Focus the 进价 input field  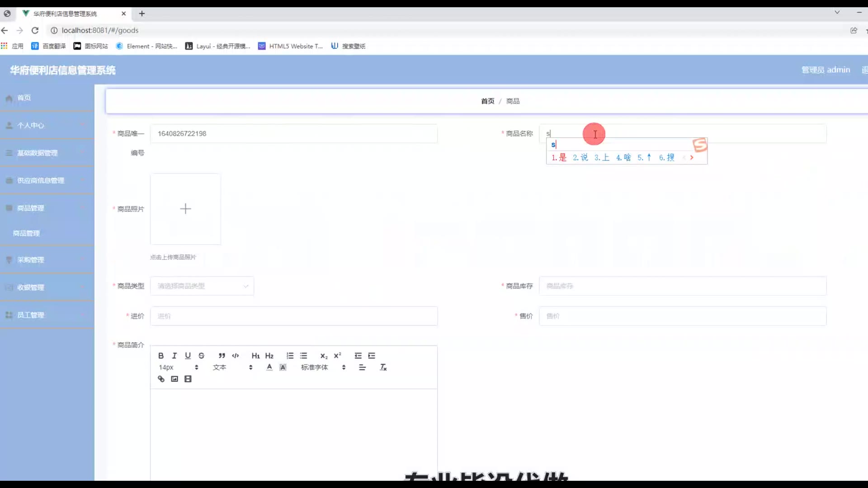click(294, 316)
